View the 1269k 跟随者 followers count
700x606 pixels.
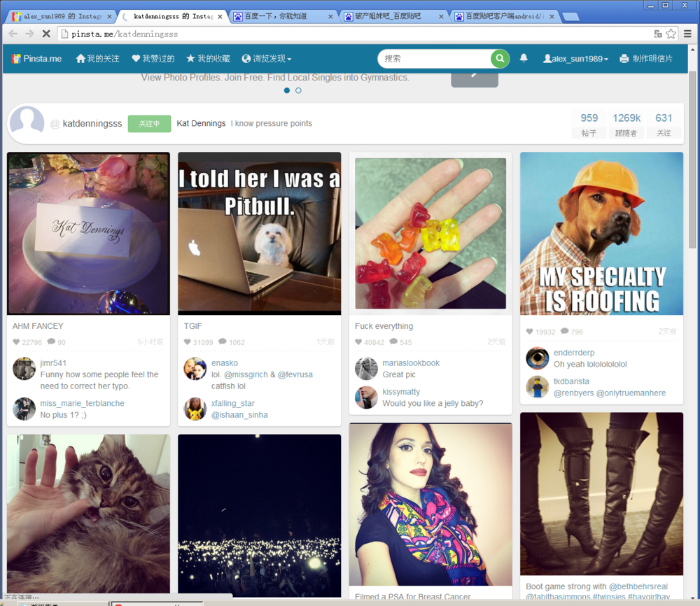(x=626, y=124)
